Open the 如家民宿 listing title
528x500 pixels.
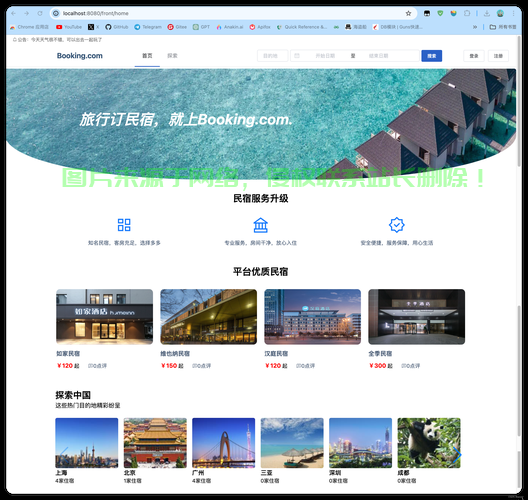coord(68,354)
